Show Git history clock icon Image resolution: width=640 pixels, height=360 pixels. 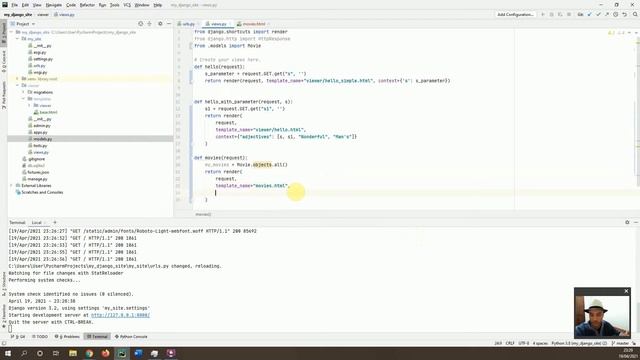[x=616, y=14]
